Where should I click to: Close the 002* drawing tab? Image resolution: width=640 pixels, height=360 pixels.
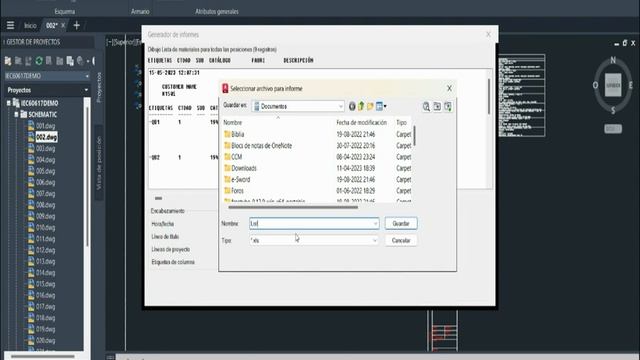pyautogui.click(x=63, y=25)
